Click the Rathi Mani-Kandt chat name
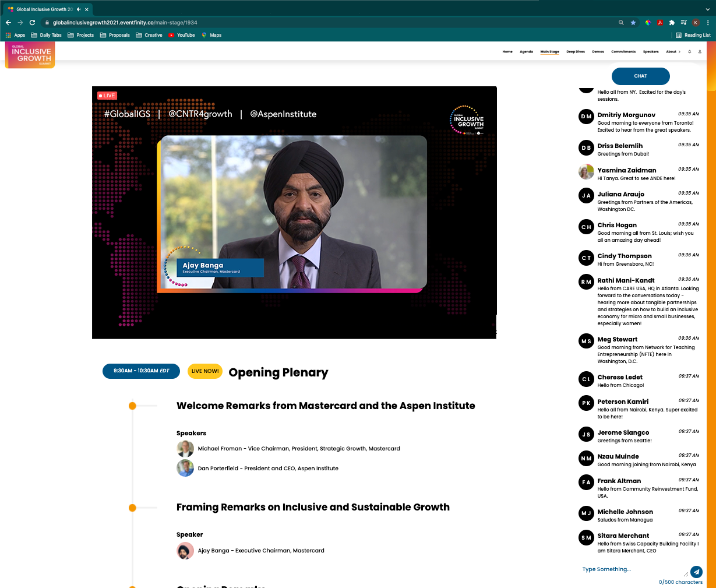 pos(626,280)
